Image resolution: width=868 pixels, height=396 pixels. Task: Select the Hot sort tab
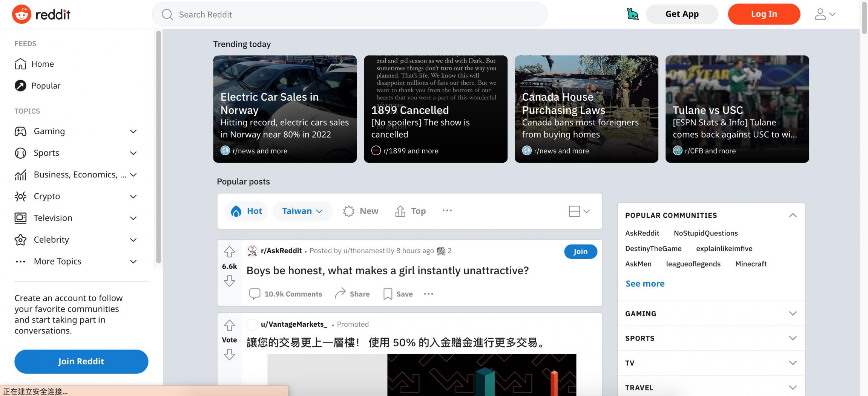pos(247,211)
